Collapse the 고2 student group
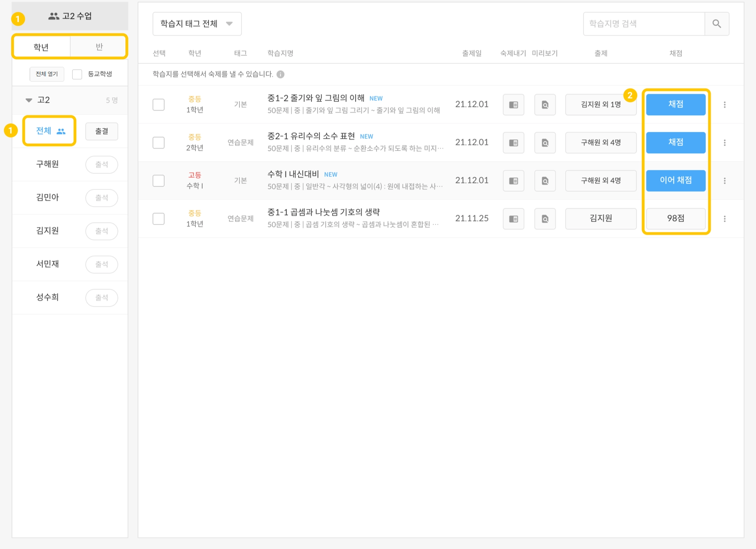 (x=29, y=100)
